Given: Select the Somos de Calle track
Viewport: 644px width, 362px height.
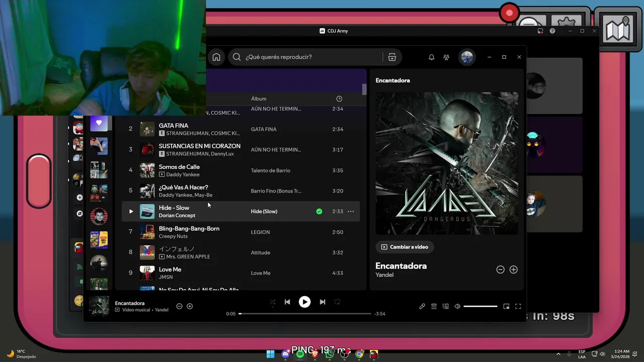Looking at the screenshot, I should click(x=240, y=170).
